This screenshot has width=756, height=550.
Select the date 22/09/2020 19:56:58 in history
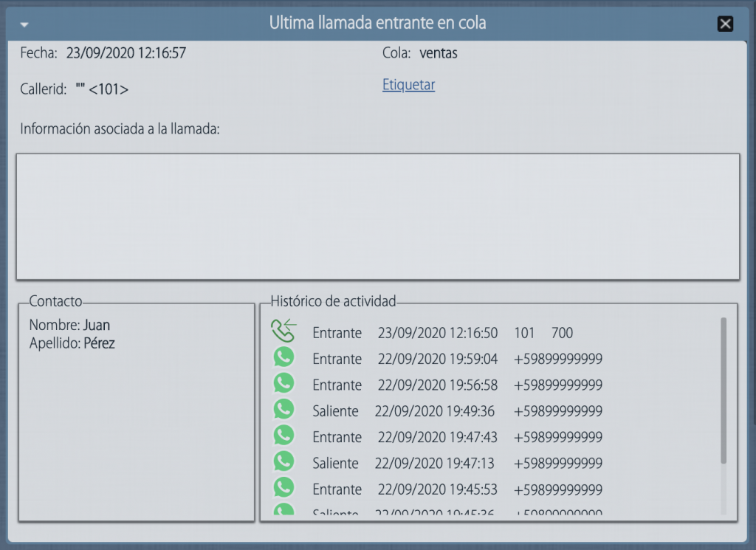coord(437,385)
